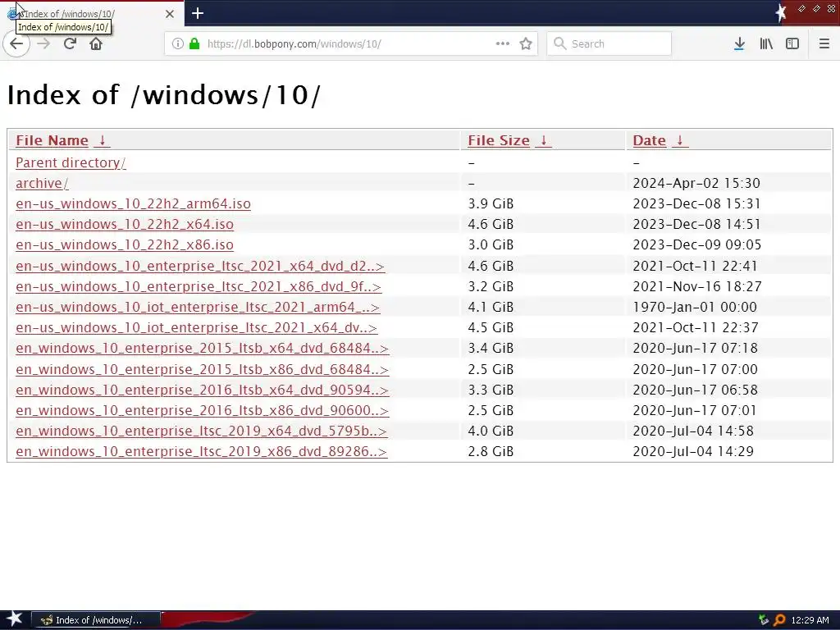Click the 2021-Nov-16 18:27 date cell
Viewport: 840px width, 630px height.
(x=697, y=286)
